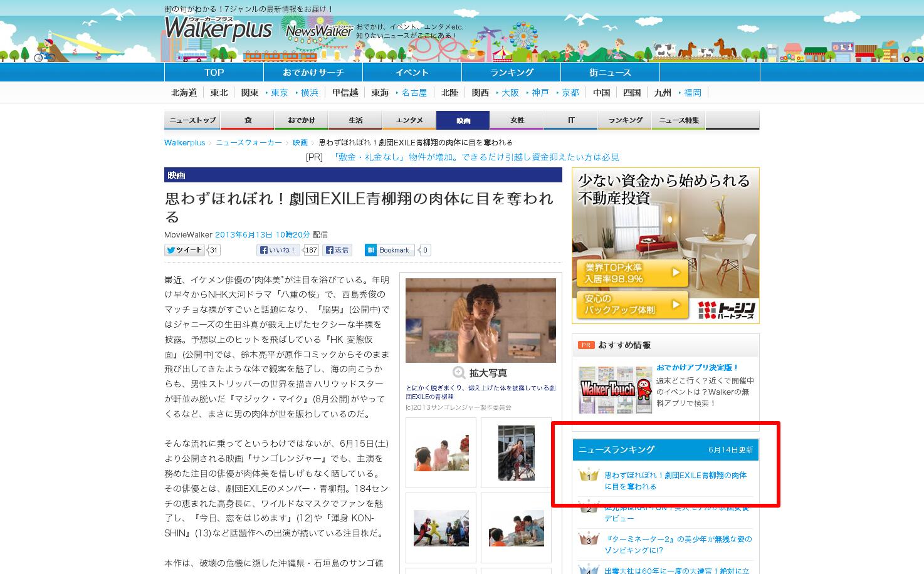
Task: Click the ニュースウォーカー breadcrumb link
Action: (249, 142)
